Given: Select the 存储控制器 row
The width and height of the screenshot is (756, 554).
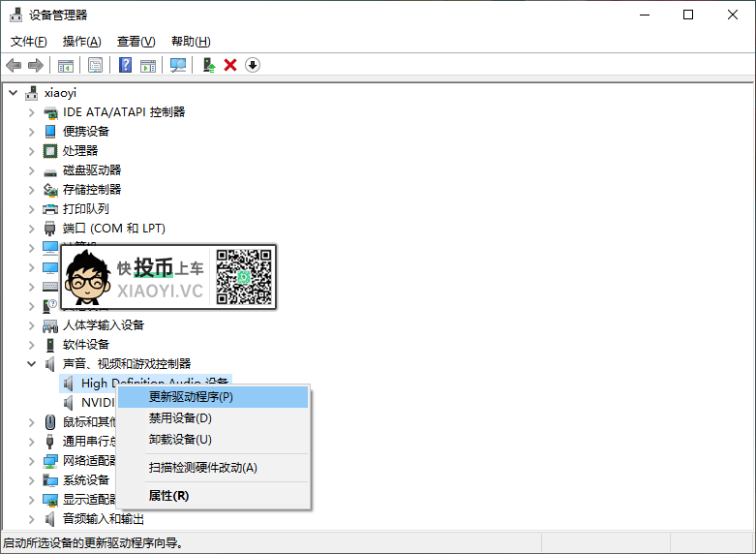Looking at the screenshot, I should (x=92, y=190).
